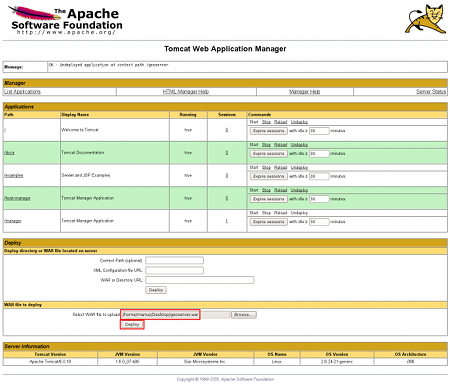Click the sessions count for Welcome to Tomcat
450x384 pixels.
click(x=227, y=130)
